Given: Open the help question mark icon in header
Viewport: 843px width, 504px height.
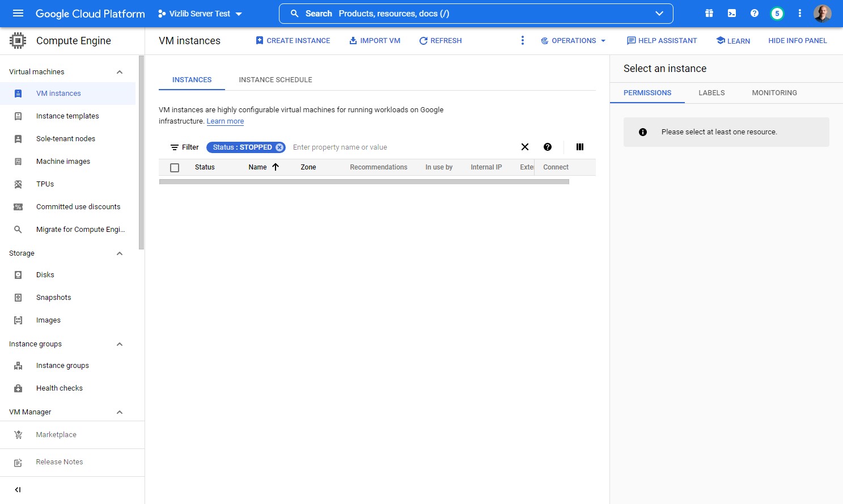Looking at the screenshot, I should (755, 13).
